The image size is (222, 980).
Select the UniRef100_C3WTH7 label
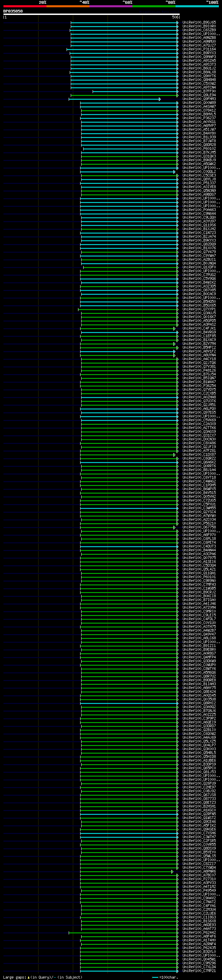[199, 837]
